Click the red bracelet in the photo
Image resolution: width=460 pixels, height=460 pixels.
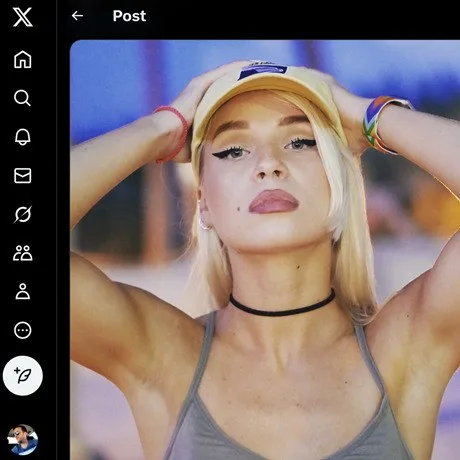pyautogui.click(x=172, y=133)
